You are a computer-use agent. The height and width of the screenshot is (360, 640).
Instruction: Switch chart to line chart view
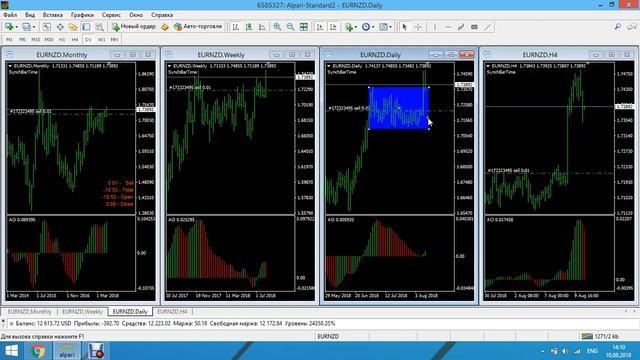tap(262, 27)
